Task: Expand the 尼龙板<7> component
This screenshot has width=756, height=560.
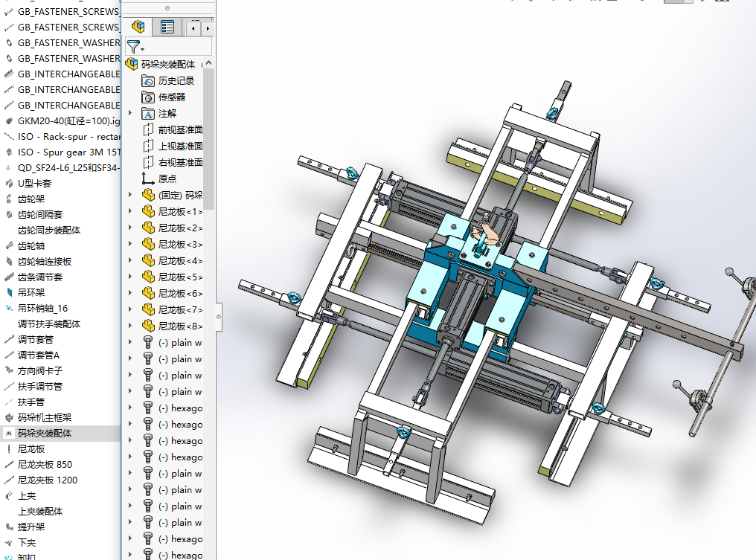Action: [x=130, y=309]
